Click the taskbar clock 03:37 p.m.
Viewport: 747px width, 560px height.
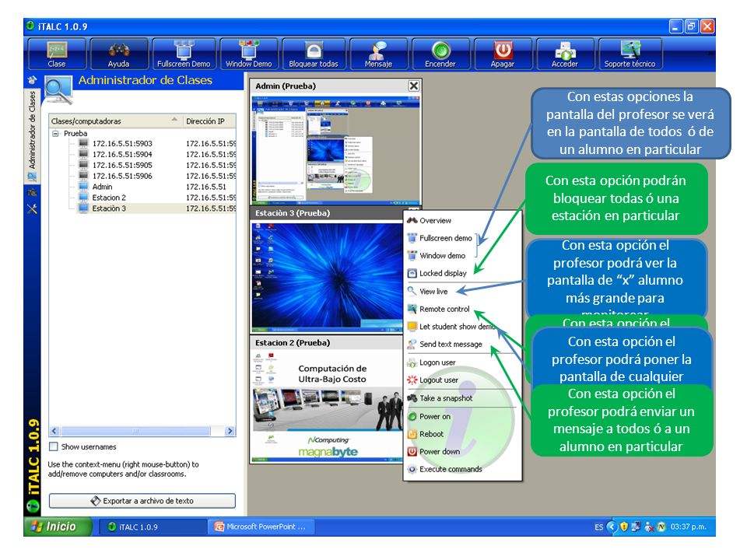point(689,527)
